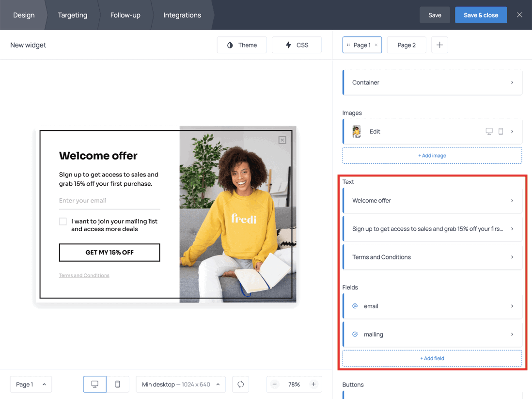Toggle mobile visibility on the Edit image row
Screen dimensions: 532x399
501,131
